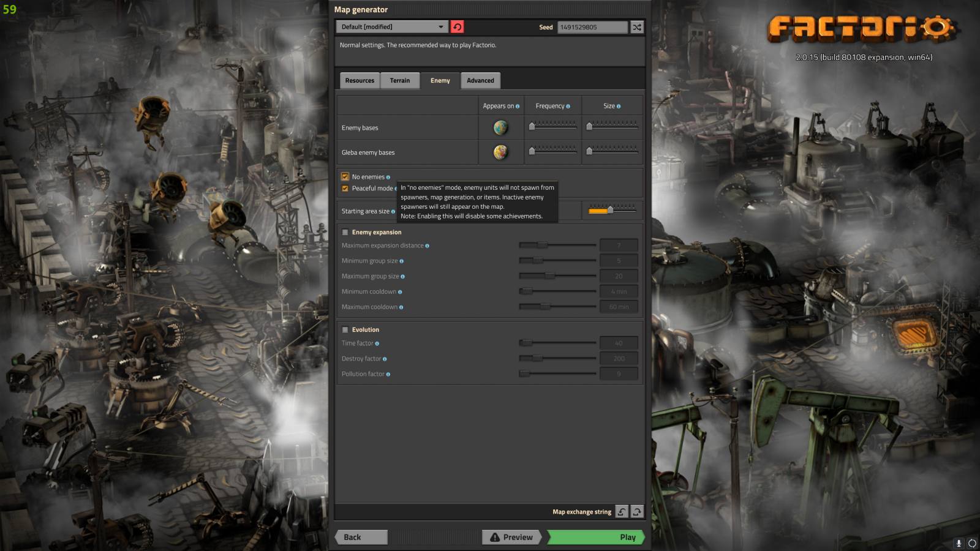Viewport: 980px width, 551px height.
Task: Show info for Size column
Action: coord(619,107)
